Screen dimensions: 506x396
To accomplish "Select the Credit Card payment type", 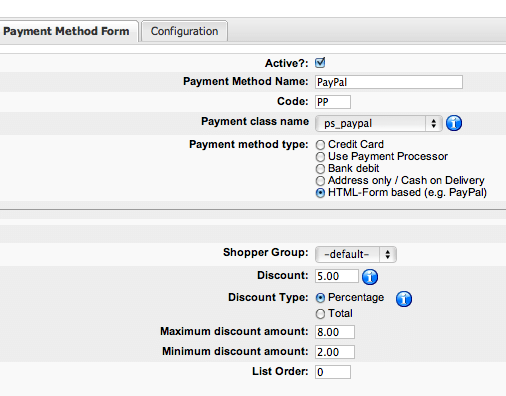I will pos(320,145).
